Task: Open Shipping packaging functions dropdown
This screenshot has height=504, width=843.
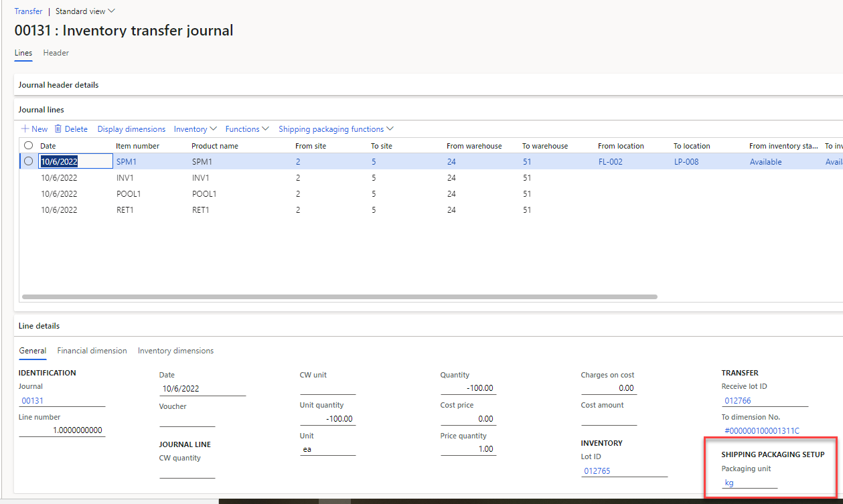Action: click(x=335, y=129)
